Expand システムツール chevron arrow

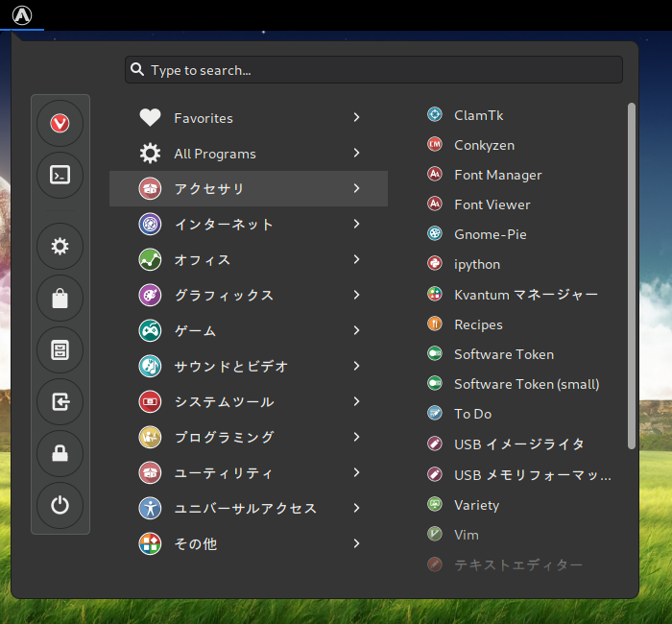[x=356, y=401]
